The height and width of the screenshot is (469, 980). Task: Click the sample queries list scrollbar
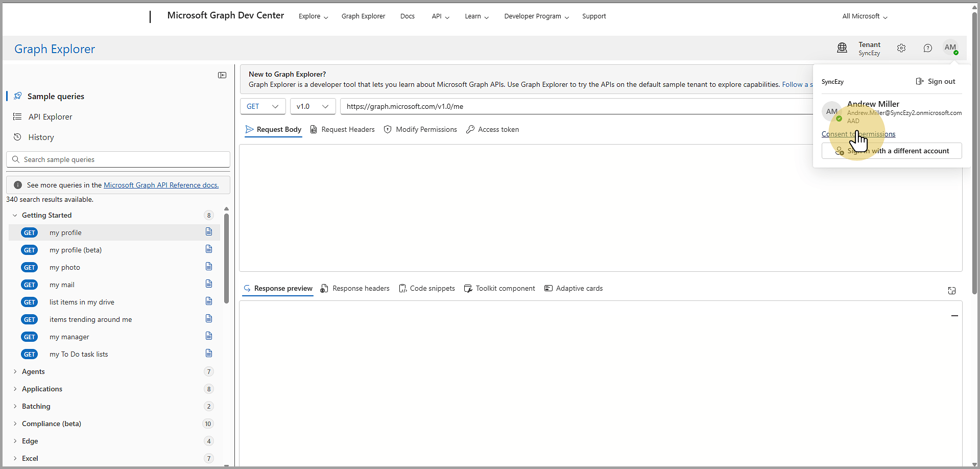point(226,258)
